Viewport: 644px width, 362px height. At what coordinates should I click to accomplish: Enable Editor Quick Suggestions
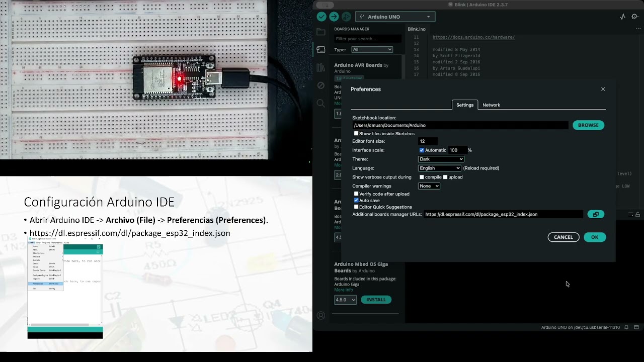[x=356, y=207]
